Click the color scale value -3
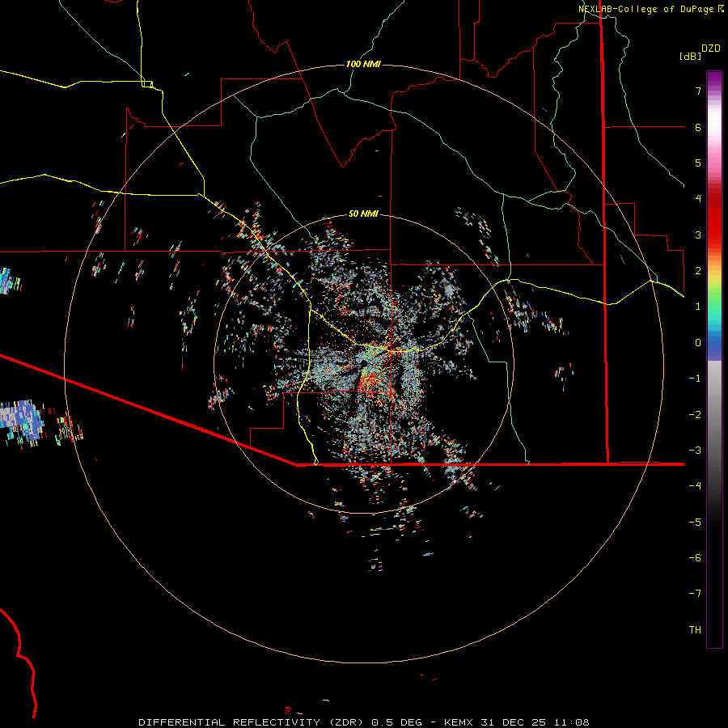The width and height of the screenshot is (728, 728). click(695, 451)
